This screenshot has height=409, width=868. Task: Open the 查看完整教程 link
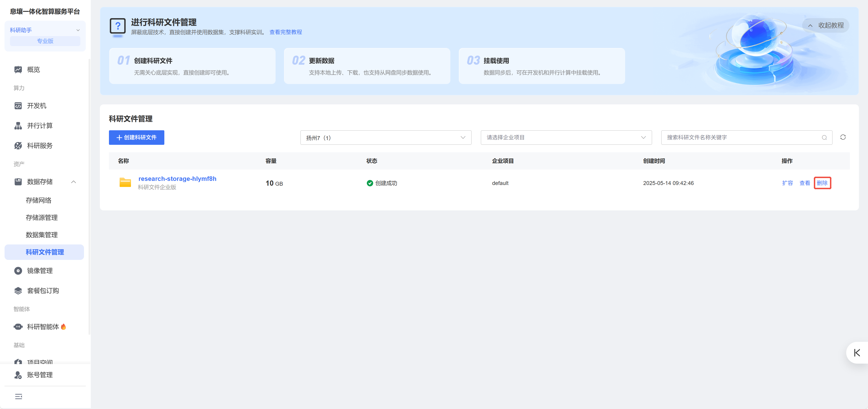285,32
